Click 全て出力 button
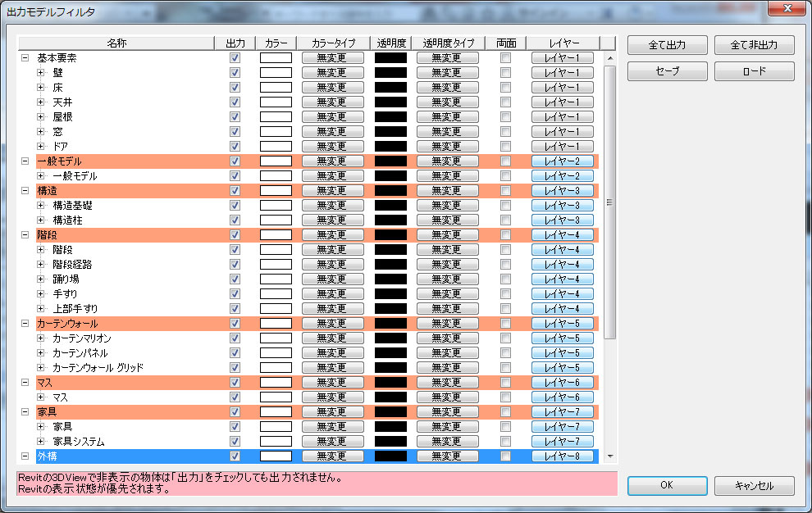The width and height of the screenshot is (812, 513). click(x=667, y=45)
